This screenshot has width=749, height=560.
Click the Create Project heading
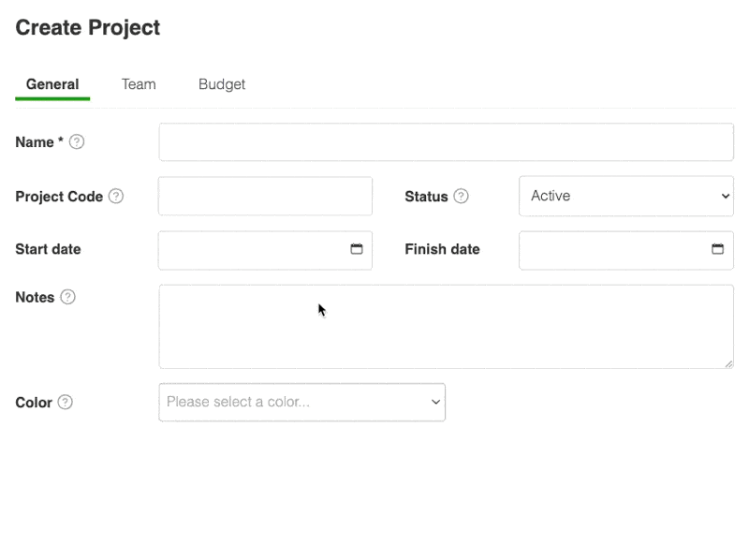click(87, 28)
